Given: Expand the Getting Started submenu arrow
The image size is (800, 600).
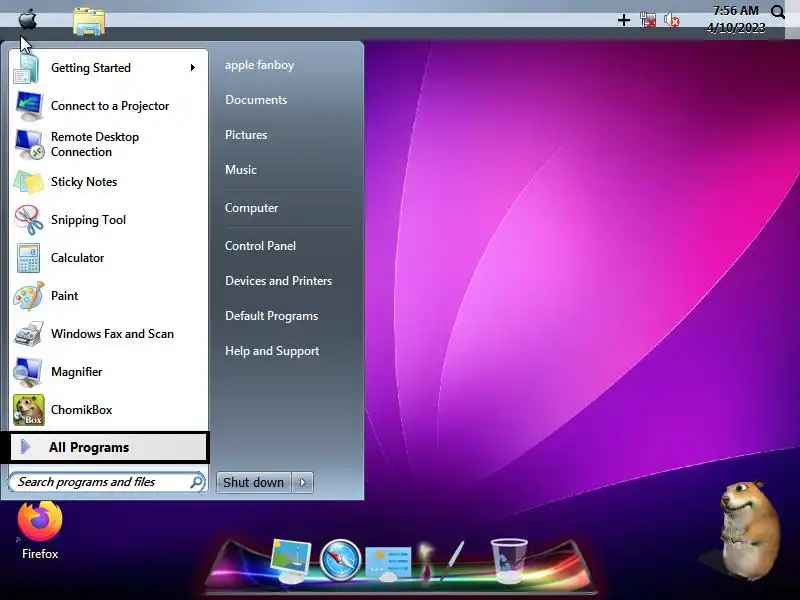Looking at the screenshot, I should (192, 67).
